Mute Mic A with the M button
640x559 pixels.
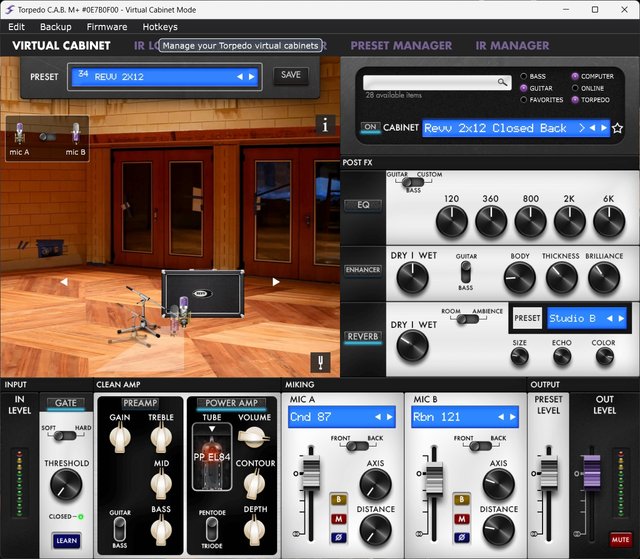pos(338,519)
